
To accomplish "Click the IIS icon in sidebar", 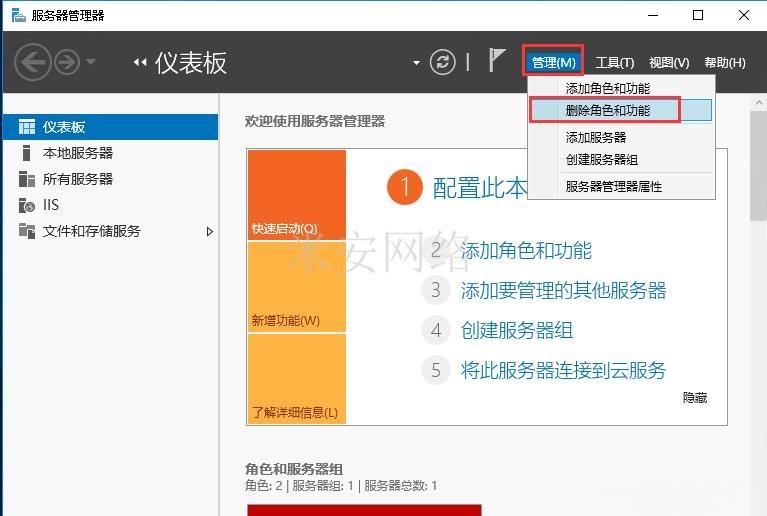I will pyautogui.click(x=26, y=205).
